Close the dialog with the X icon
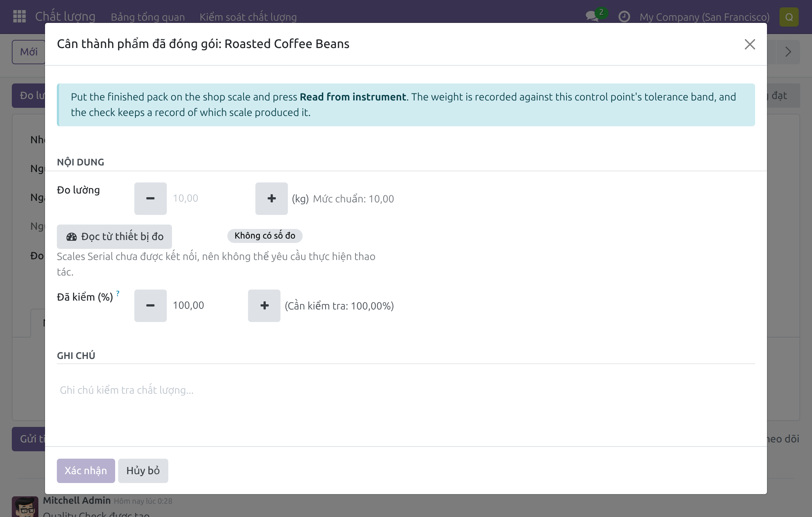The width and height of the screenshot is (812, 517). tap(750, 44)
